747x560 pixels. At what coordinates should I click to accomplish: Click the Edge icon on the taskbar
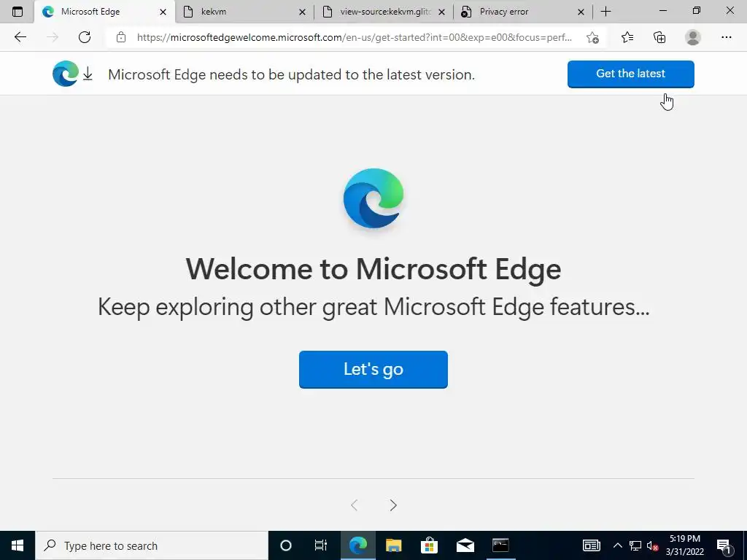358,545
